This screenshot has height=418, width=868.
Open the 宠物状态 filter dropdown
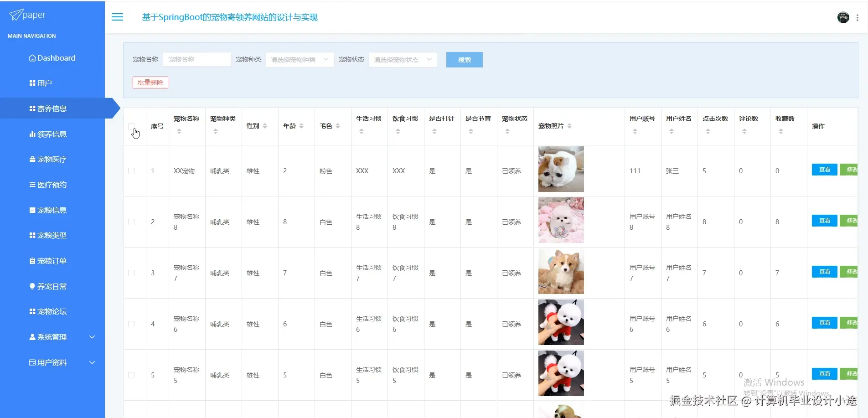pyautogui.click(x=403, y=60)
